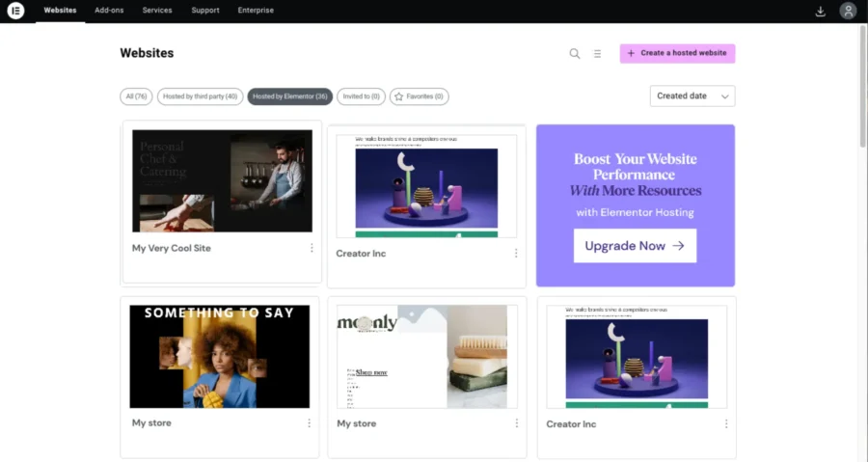Click the arrow on Upgrade Now
Image resolution: width=868 pixels, height=462 pixels.
(x=678, y=246)
